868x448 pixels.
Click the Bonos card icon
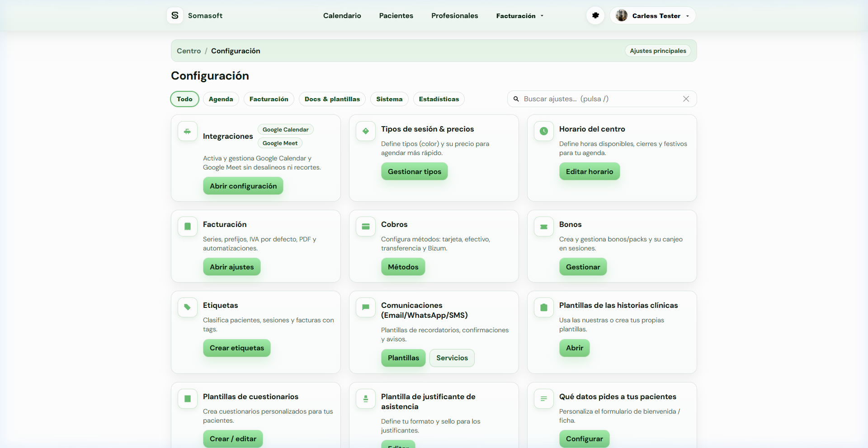pos(543,226)
